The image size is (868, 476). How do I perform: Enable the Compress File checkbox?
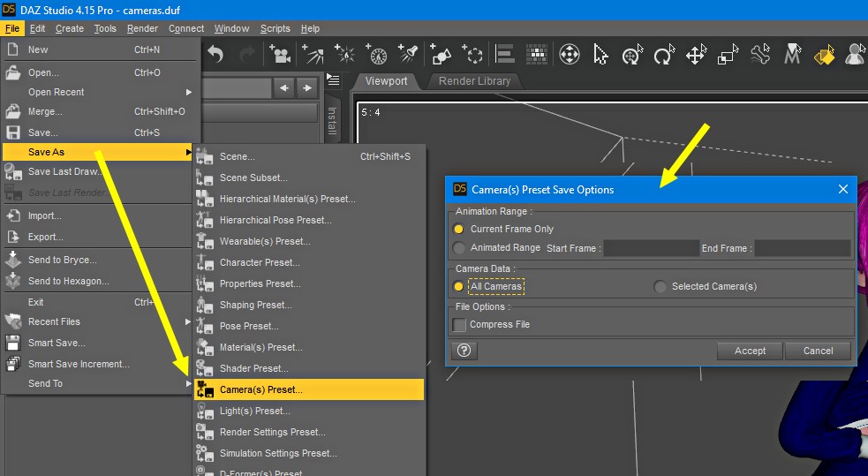(x=459, y=324)
